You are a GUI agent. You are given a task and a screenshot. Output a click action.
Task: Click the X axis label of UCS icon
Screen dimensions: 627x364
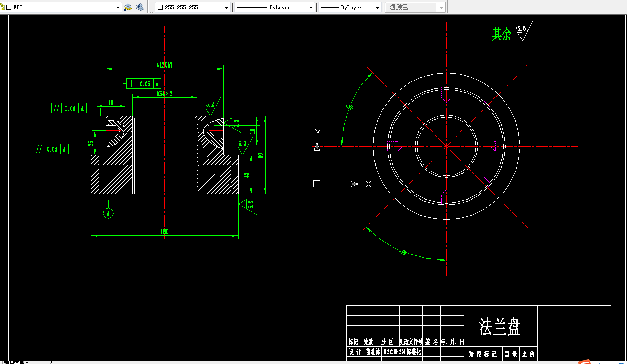click(369, 184)
